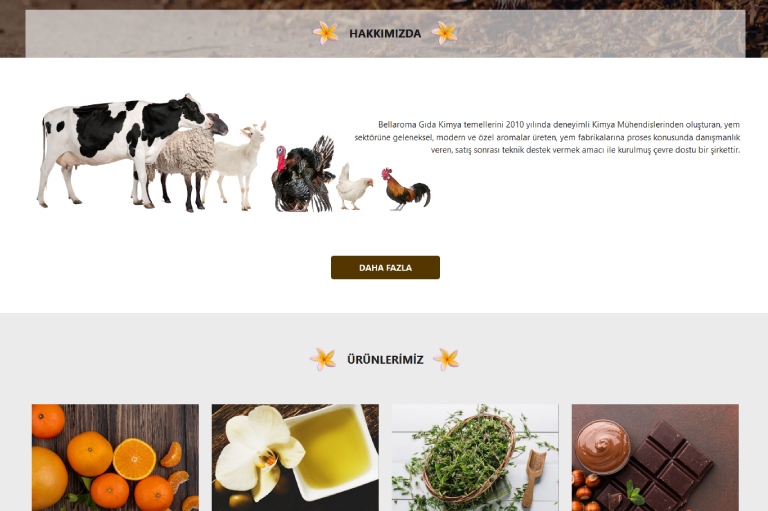The width and height of the screenshot is (768, 511).
Task: Click the Bellaroma Gıda Kimya description paragraph
Action: click(547, 137)
